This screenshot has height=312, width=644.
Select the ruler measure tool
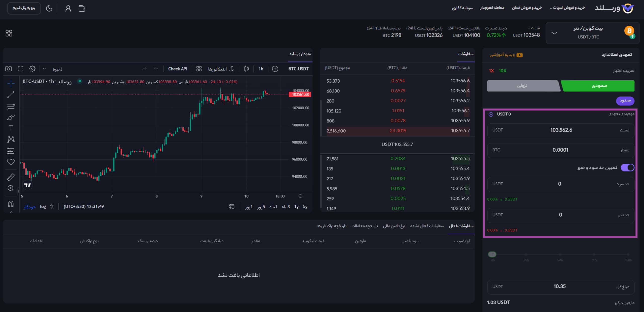(x=11, y=177)
